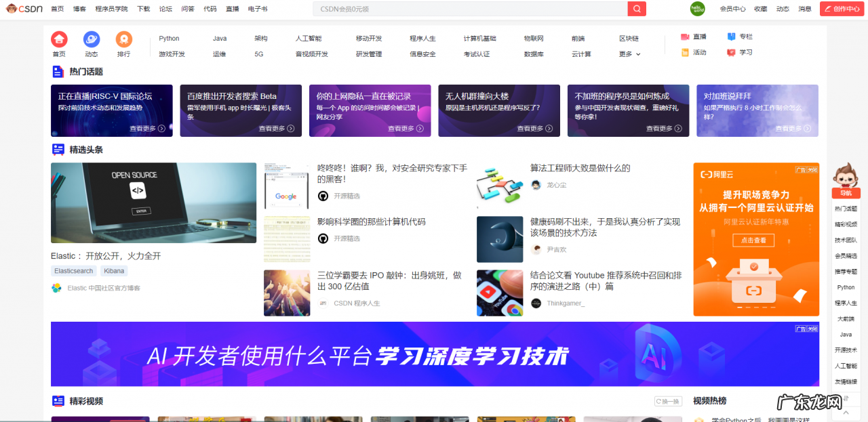The width and height of the screenshot is (868, 422).
Task: Open 排行 via its circular icon
Action: (x=123, y=39)
